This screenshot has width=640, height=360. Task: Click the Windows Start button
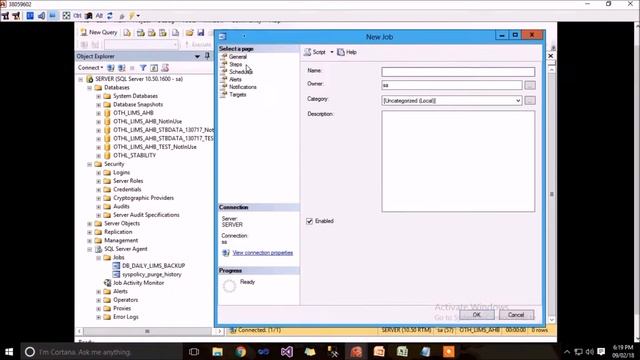click(9, 352)
